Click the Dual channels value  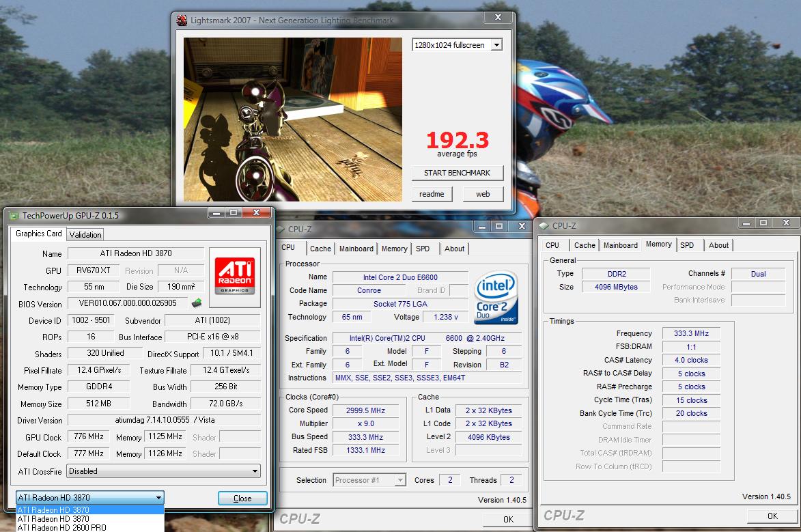point(758,274)
